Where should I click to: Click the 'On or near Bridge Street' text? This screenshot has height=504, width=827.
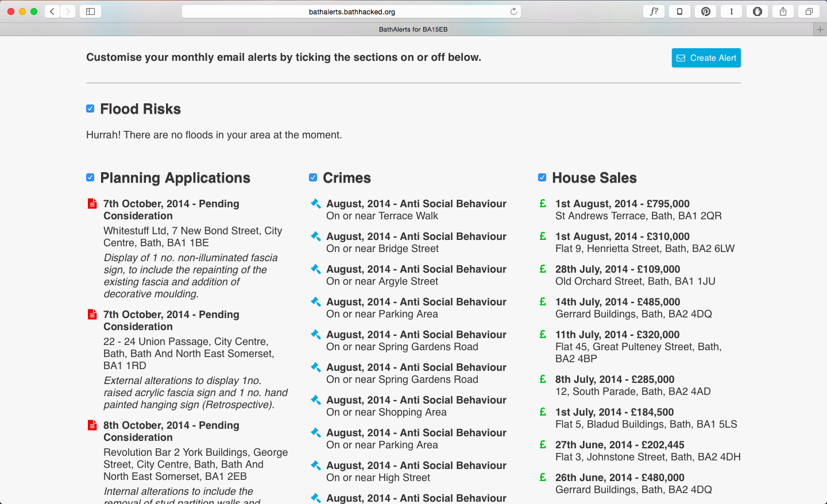click(x=382, y=249)
